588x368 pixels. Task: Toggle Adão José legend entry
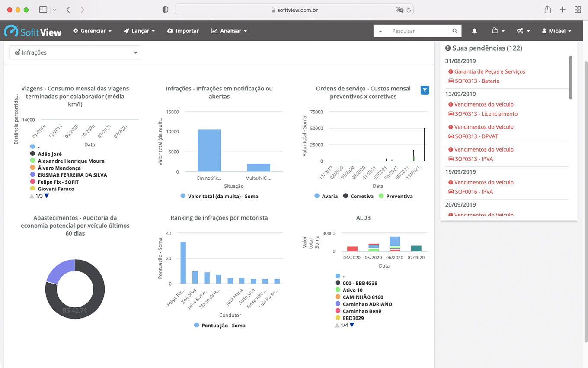[x=49, y=154]
